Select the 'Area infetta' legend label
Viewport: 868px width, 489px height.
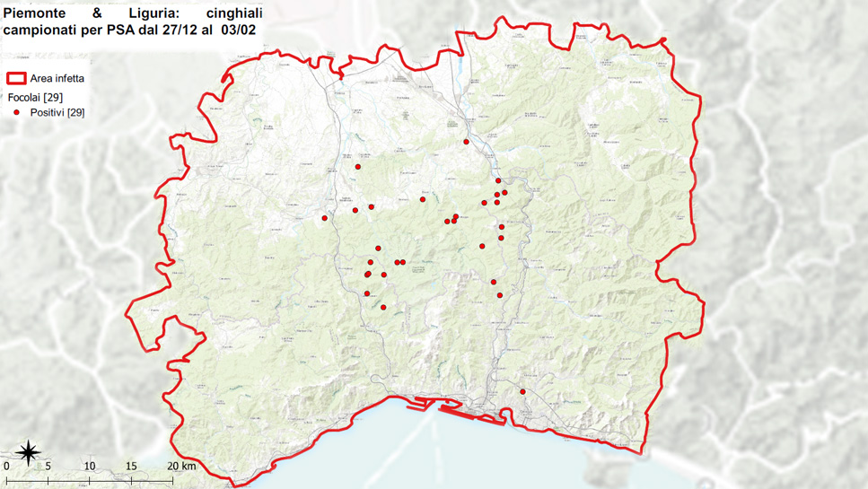(x=57, y=79)
